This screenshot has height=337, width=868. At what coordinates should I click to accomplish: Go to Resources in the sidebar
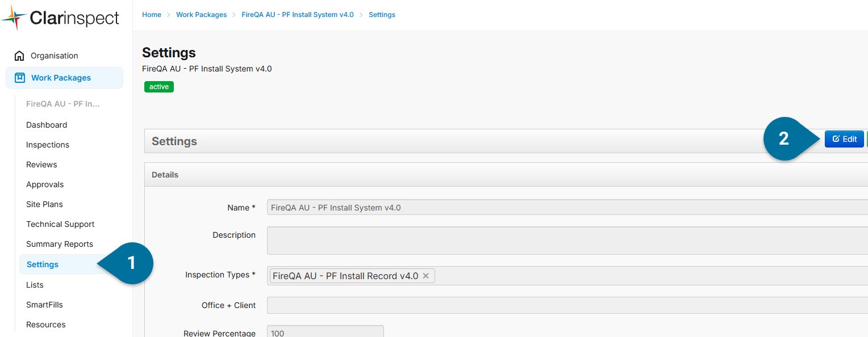pyautogui.click(x=46, y=325)
